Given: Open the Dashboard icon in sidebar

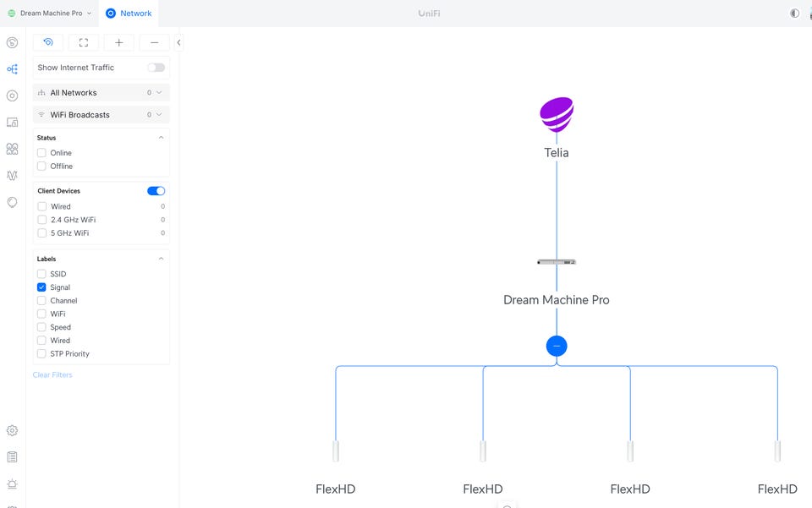Looking at the screenshot, I should [12, 42].
